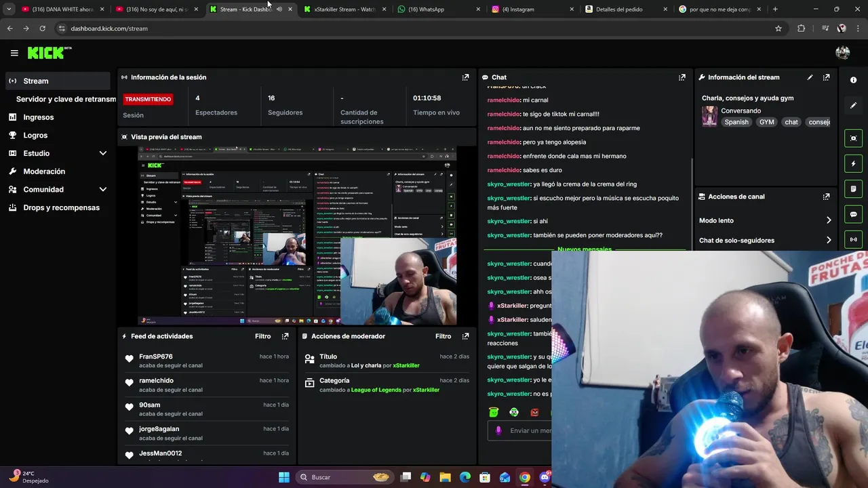Toggle the lightning bolt activity widget in the right sidebar

[853, 163]
